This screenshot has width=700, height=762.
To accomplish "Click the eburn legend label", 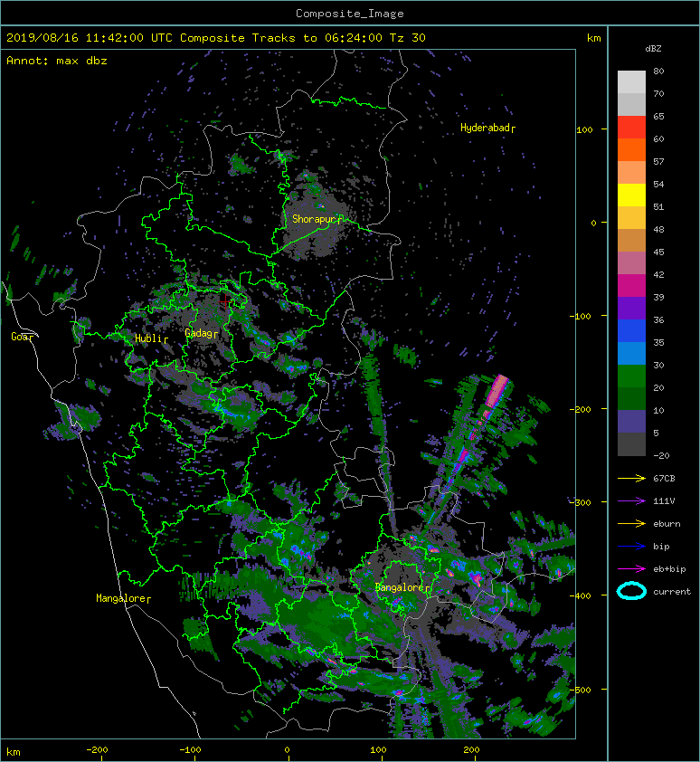I will click(667, 523).
